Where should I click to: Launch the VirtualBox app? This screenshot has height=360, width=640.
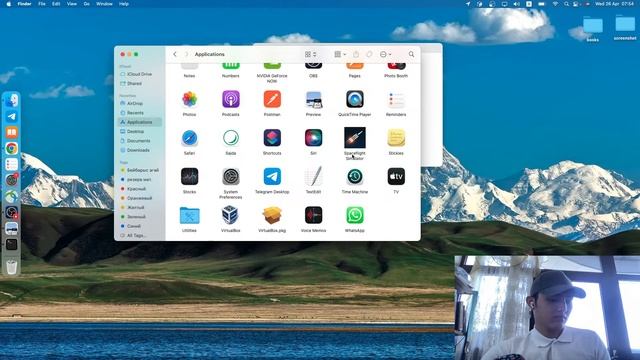[x=231, y=215]
